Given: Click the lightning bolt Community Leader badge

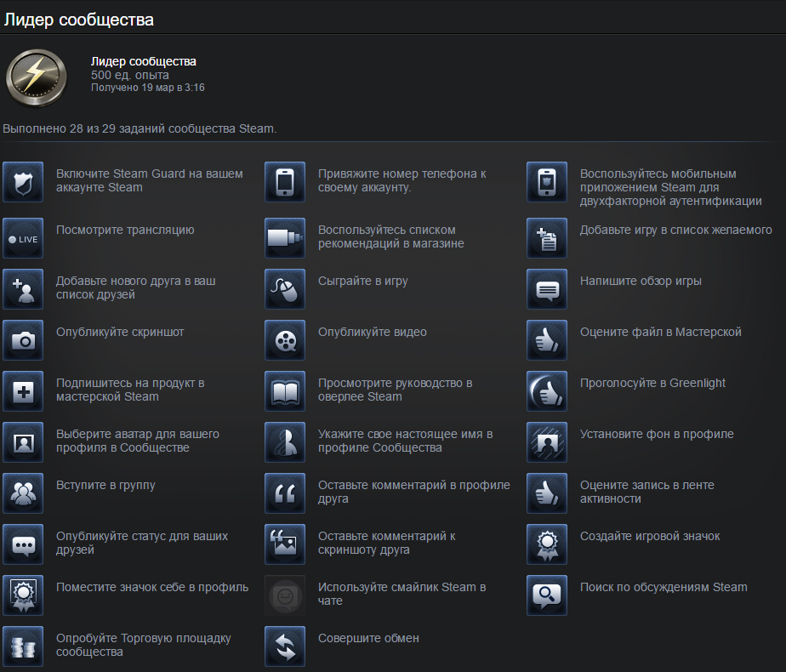Looking at the screenshot, I should point(36,77).
